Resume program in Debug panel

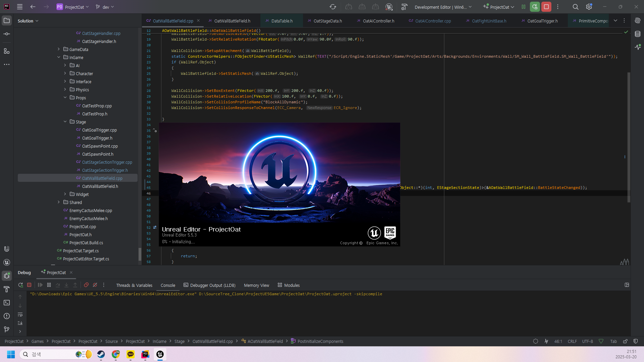coord(40,285)
